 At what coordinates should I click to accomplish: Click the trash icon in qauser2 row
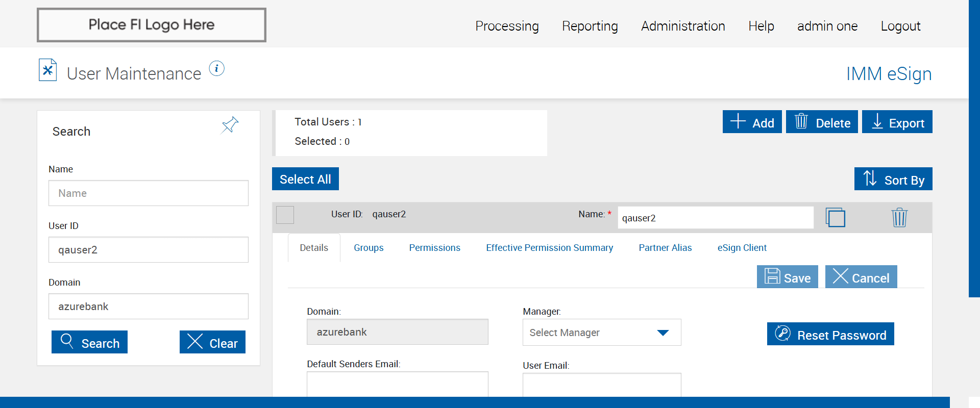pyautogui.click(x=899, y=218)
